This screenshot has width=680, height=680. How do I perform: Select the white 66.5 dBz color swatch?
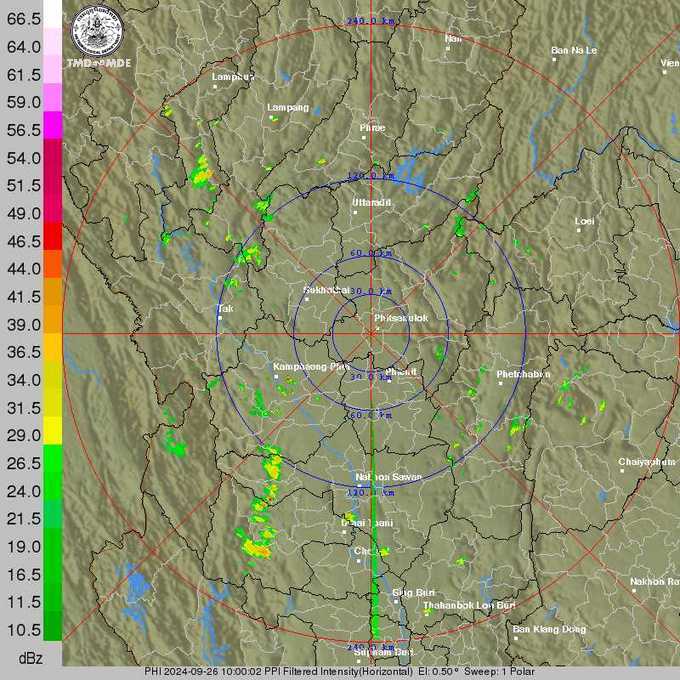click(x=52, y=14)
